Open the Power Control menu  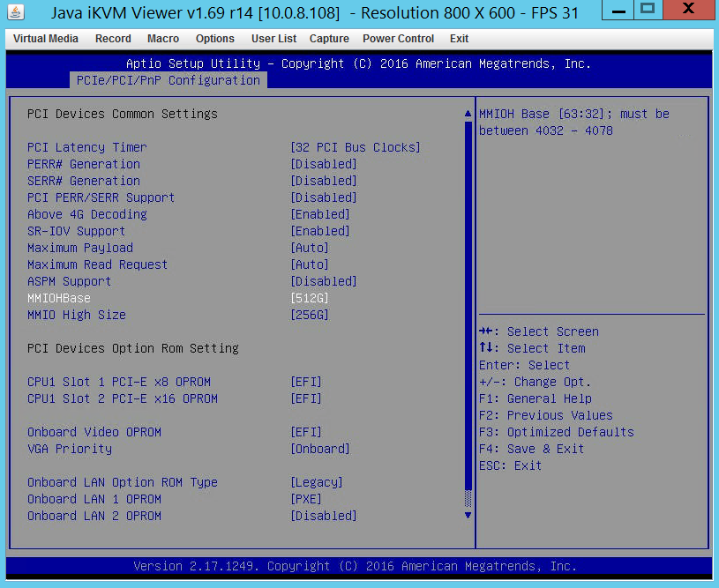coord(398,39)
